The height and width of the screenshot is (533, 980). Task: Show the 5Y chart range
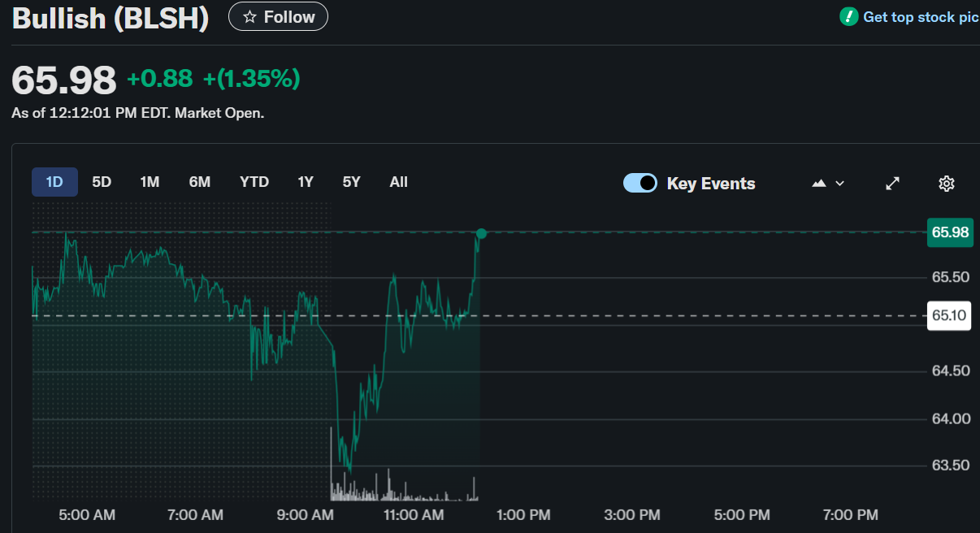tap(351, 182)
